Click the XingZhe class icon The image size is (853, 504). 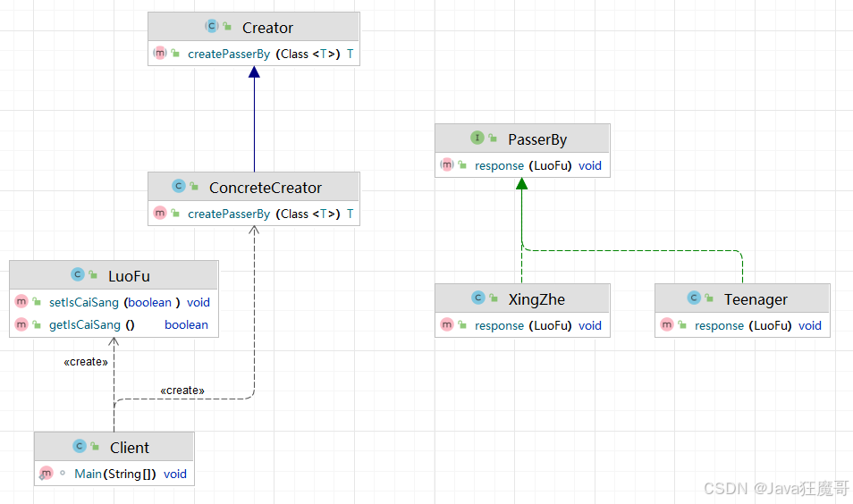tap(478, 298)
